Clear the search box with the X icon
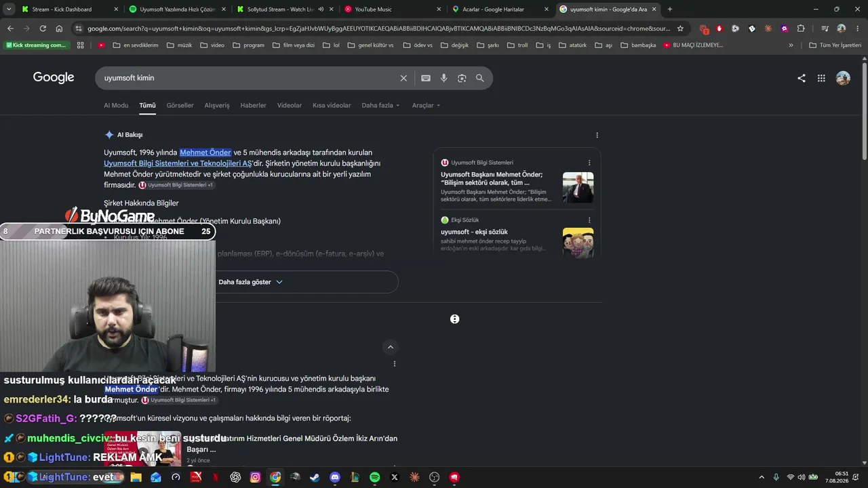The height and width of the screenshot is (488, 868). tap(403, 78)
